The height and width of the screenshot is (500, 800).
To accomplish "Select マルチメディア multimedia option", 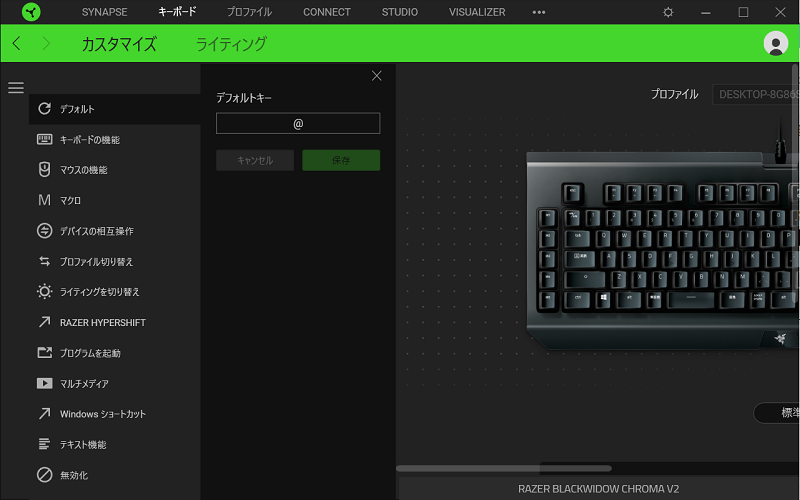I will click(115, 384).
